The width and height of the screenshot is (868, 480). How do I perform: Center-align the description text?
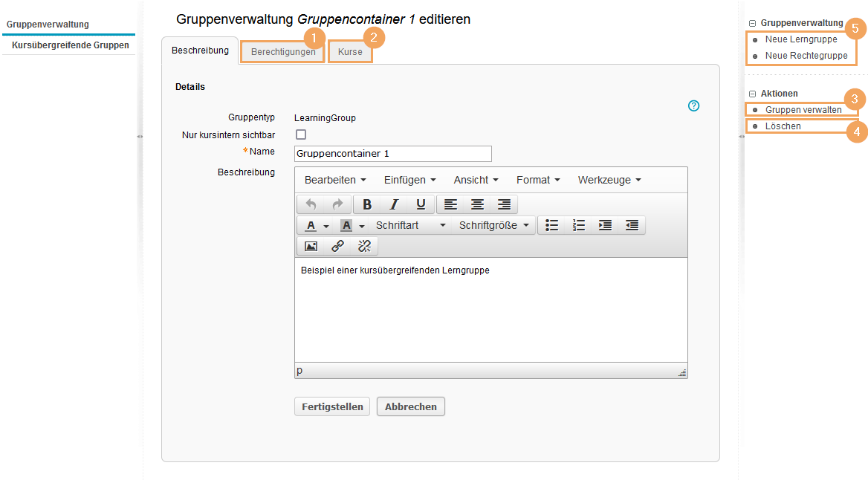(476, 204)
